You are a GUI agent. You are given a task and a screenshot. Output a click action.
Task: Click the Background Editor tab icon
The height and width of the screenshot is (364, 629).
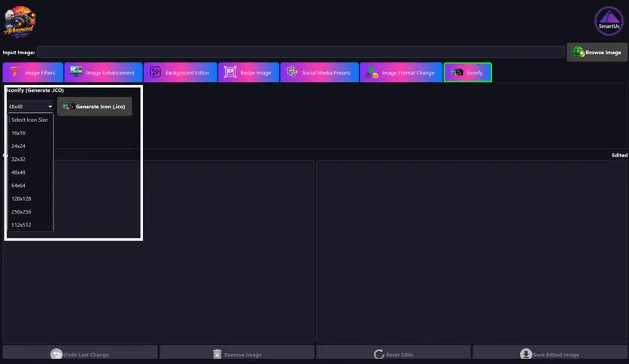click(x=155, y=72)
